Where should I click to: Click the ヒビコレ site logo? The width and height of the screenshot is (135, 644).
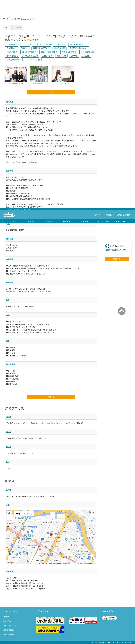(x=9, y=215)
